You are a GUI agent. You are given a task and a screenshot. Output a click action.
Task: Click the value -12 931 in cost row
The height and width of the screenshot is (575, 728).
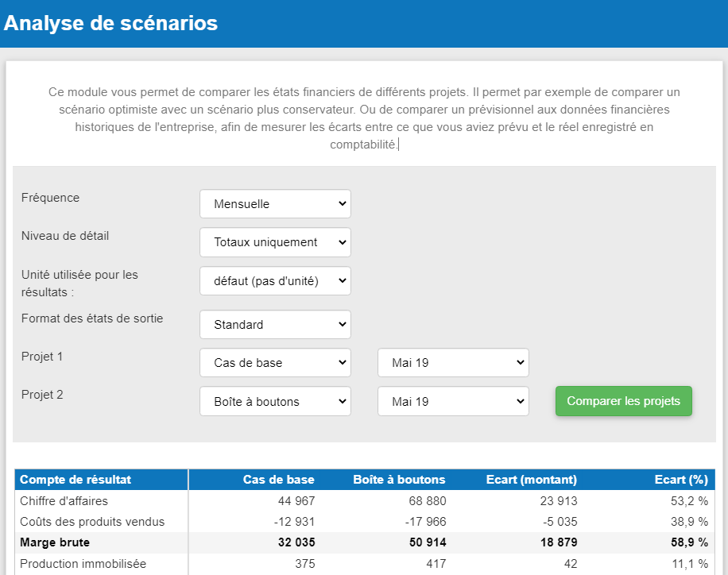click(x=294, y=522)
